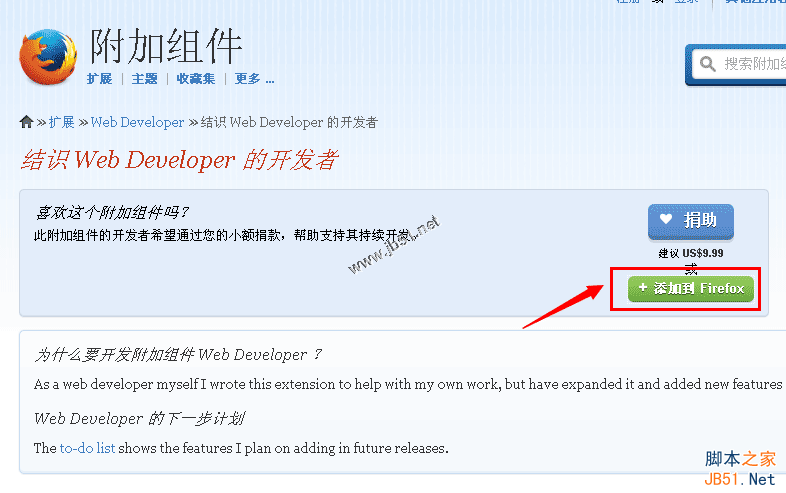Open the Web Developer breadcrumb link
786x493 pixels.
point(137,122)
